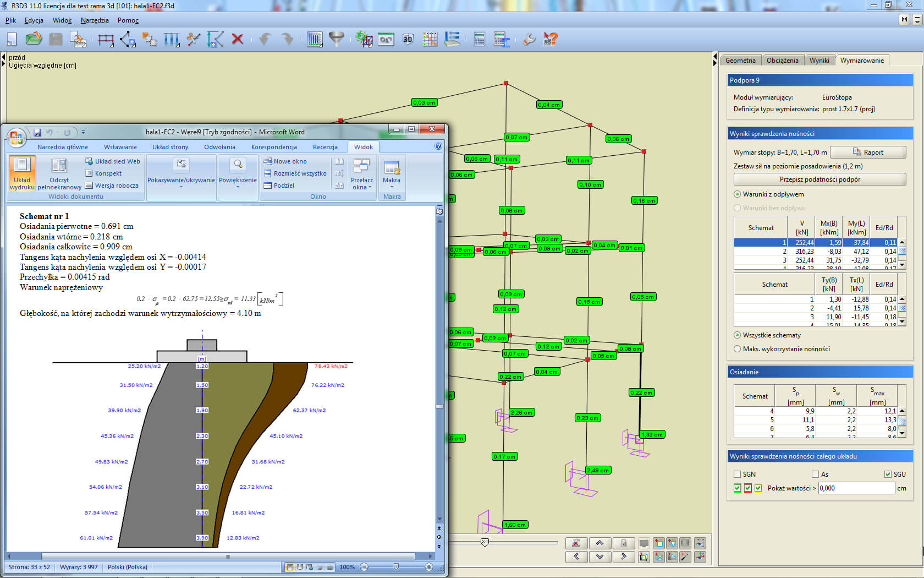Open Narzędzia menu in R3D3
Screen dimensions: 924x578
(x=95, y=20)
